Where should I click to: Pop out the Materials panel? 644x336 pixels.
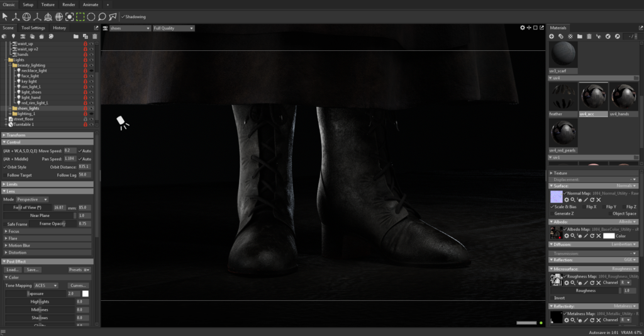point(640,28)
